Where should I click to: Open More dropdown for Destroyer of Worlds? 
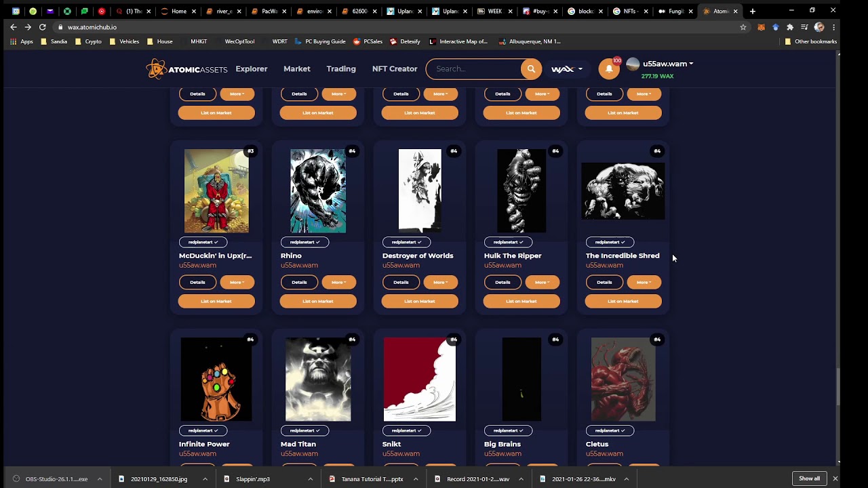[x=440, y=282]
